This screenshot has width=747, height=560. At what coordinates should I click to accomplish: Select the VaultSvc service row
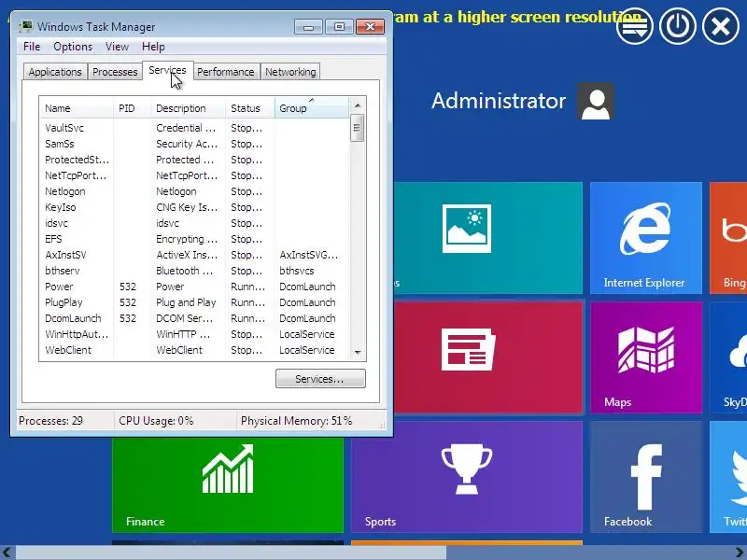click(194, 128)
